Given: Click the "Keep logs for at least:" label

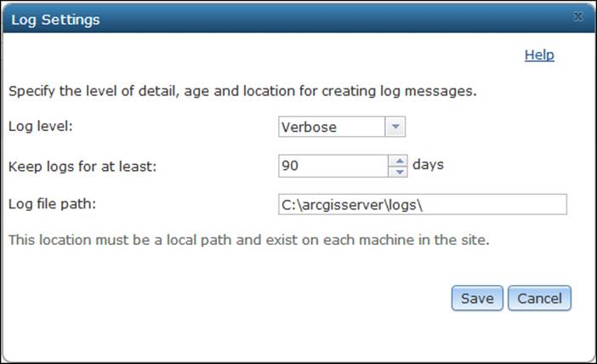Looking at the screenshot, I should point(83,166).
